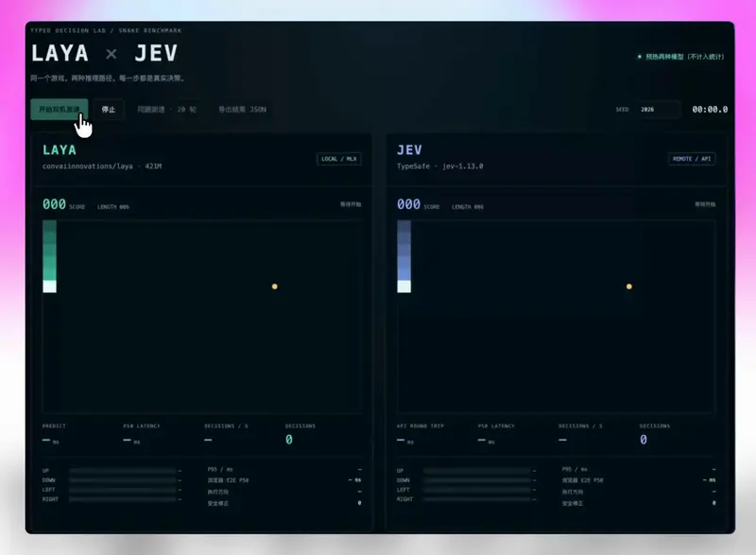Click the 00:00.0 timer readout

[710, 110]
